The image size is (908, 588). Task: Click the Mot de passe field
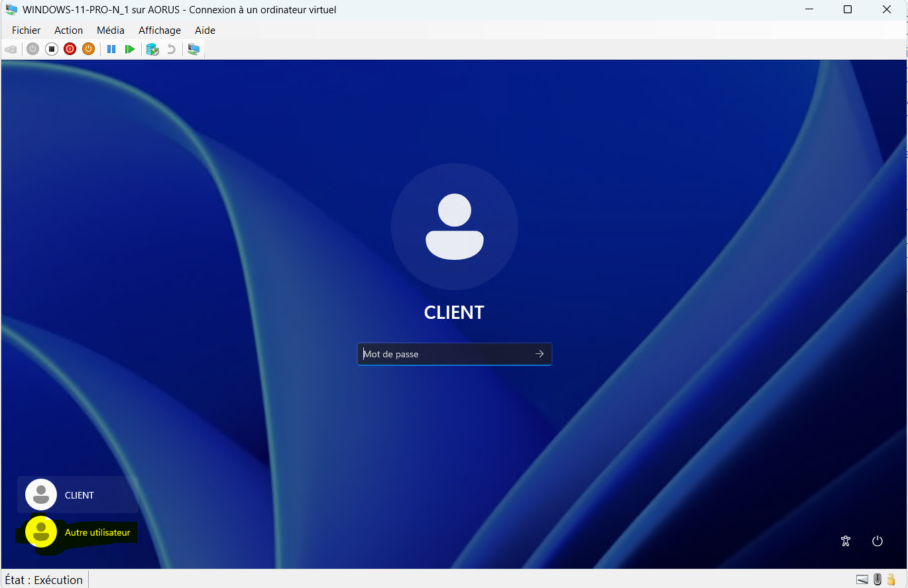tap(444, 354)
